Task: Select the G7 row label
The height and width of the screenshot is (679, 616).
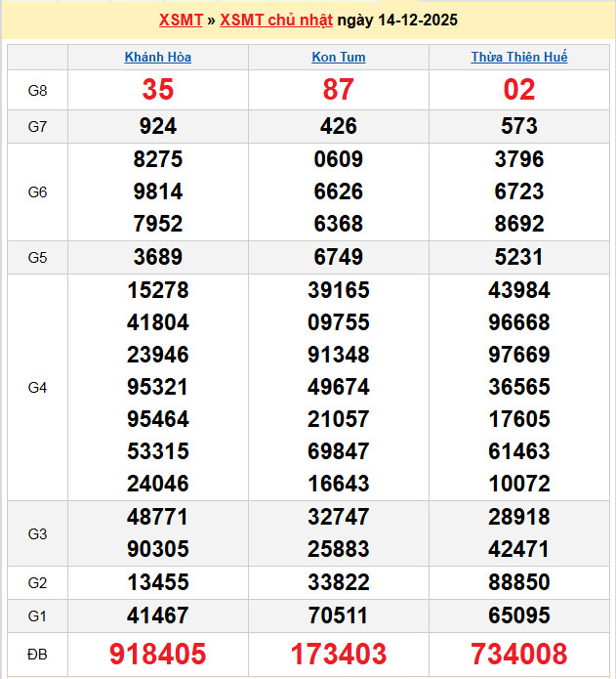Action: 37,126
